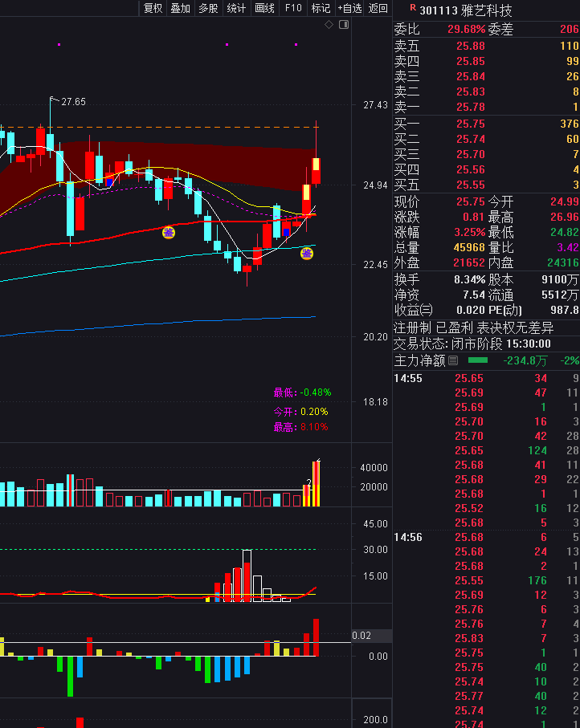The image size is (580, 728).
Task: Click the diamond icon above chart
Action: 329,25
